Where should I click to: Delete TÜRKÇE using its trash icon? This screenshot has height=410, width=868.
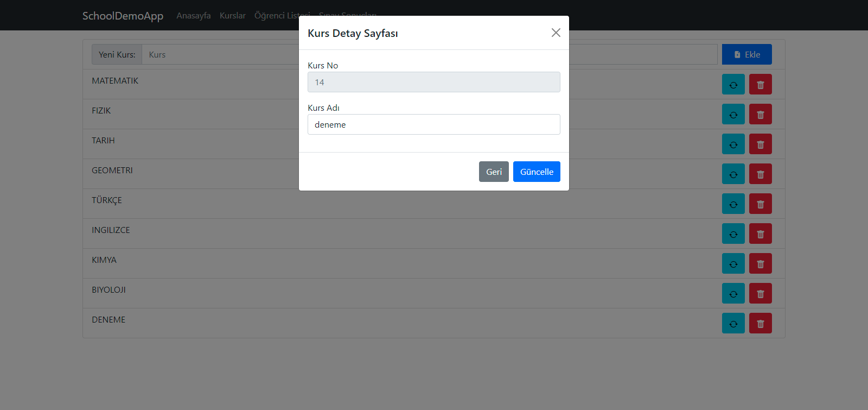pos(760,204)
